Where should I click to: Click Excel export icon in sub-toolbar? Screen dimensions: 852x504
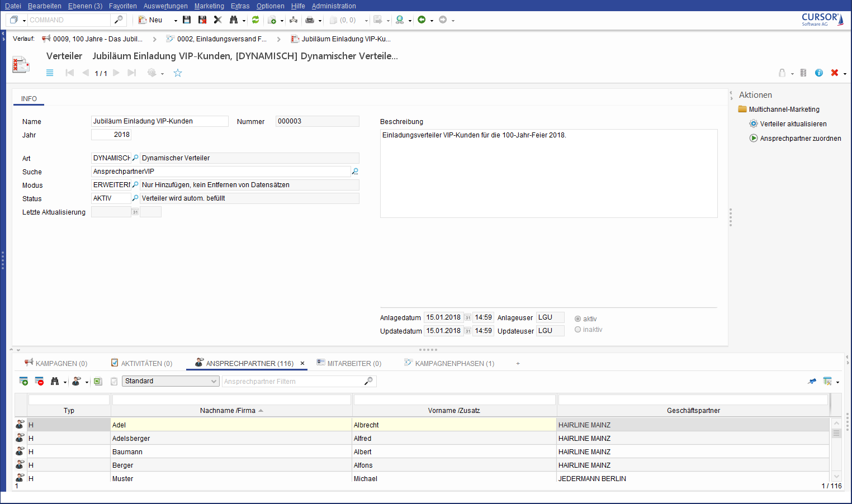point(98,382)
